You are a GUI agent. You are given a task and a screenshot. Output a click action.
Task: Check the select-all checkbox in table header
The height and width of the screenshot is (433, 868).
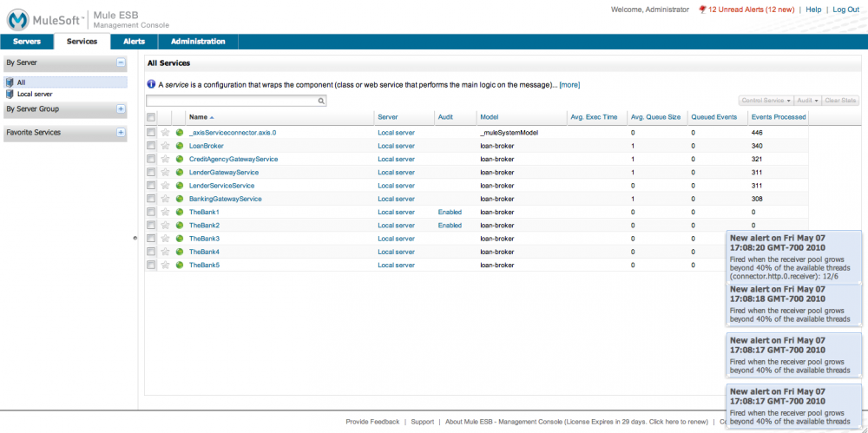(150, 117)
